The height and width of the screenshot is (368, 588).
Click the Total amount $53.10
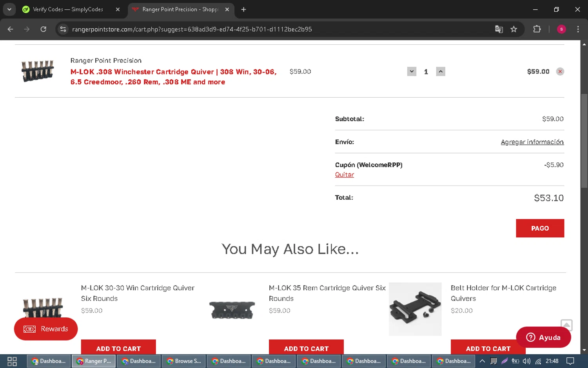(549, 198)
